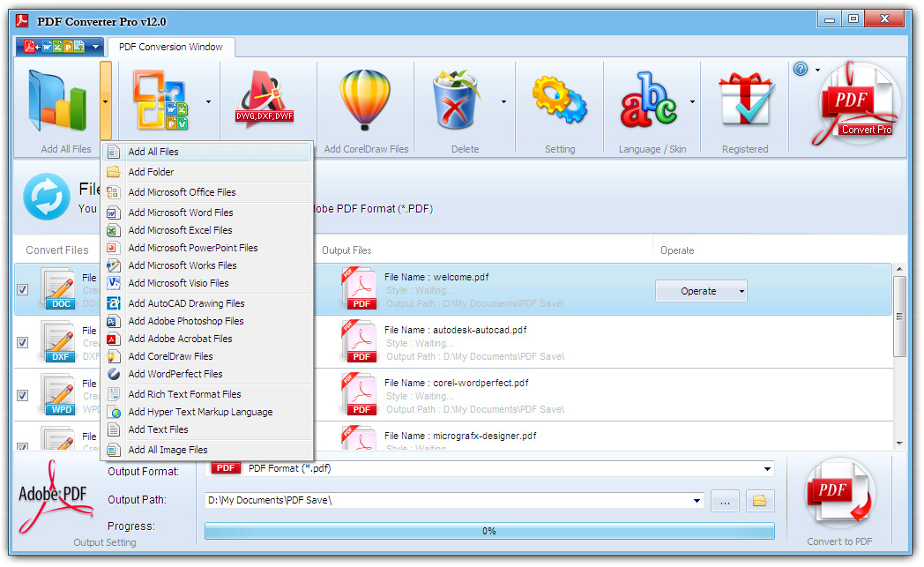The width and height of the screenshot is (924, 567).
Task: Click the Adobe PDF logo in Output Setting
Action: coord(54,497)
